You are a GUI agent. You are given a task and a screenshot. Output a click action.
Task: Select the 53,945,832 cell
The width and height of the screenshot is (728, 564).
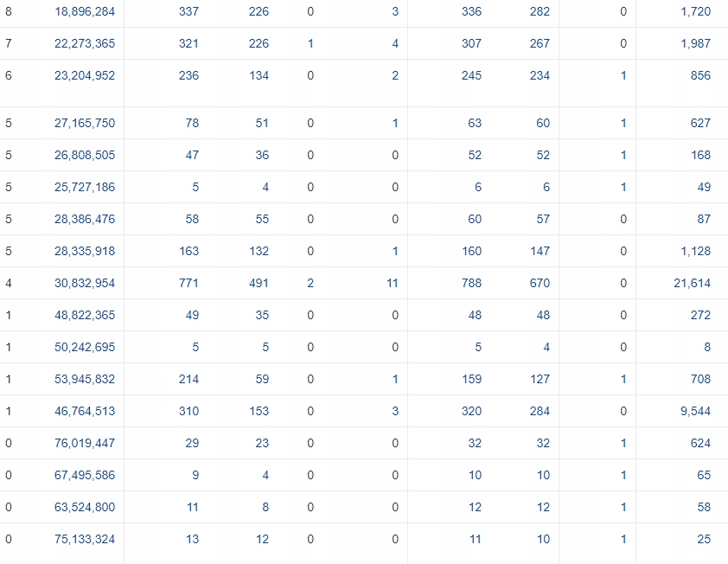[85, 379]
